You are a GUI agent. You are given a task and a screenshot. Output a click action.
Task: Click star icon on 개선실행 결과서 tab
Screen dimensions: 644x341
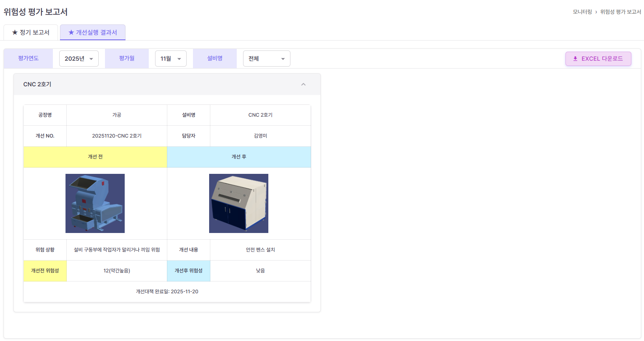pyautogui.click(x=71, y=32)
